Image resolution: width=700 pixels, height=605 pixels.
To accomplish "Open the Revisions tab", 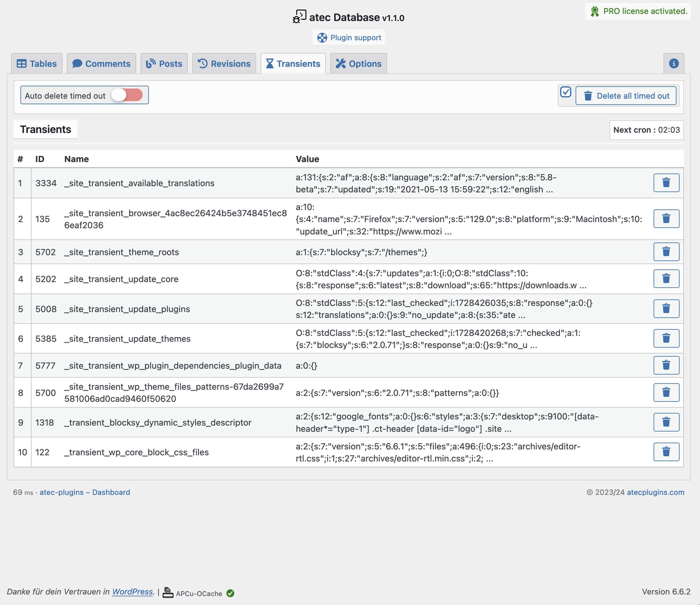I will coord(224,63).
